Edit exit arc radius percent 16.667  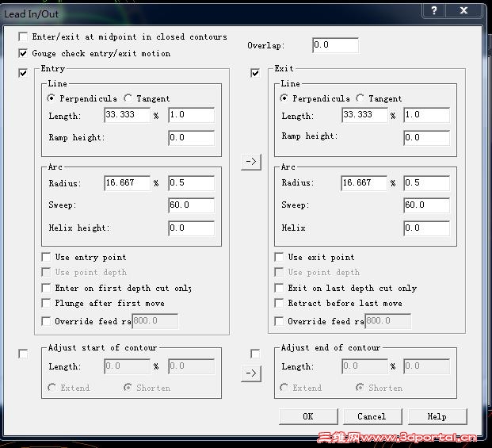pos(364,183)
